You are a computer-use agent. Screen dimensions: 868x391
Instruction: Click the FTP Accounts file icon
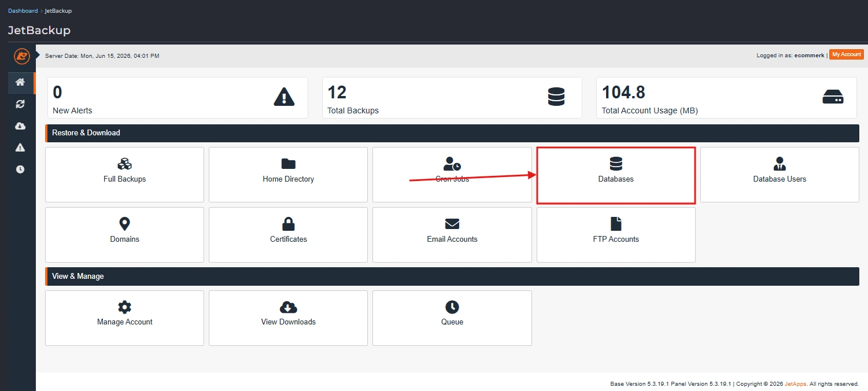point(616,224)
